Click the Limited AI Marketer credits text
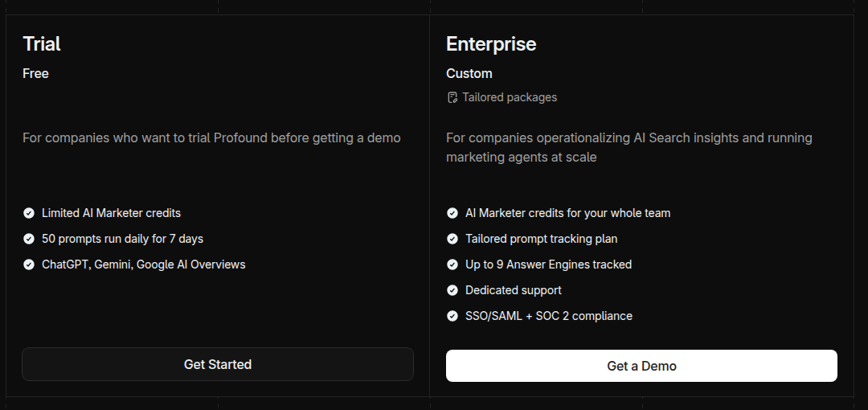 [x=111, y=213]
